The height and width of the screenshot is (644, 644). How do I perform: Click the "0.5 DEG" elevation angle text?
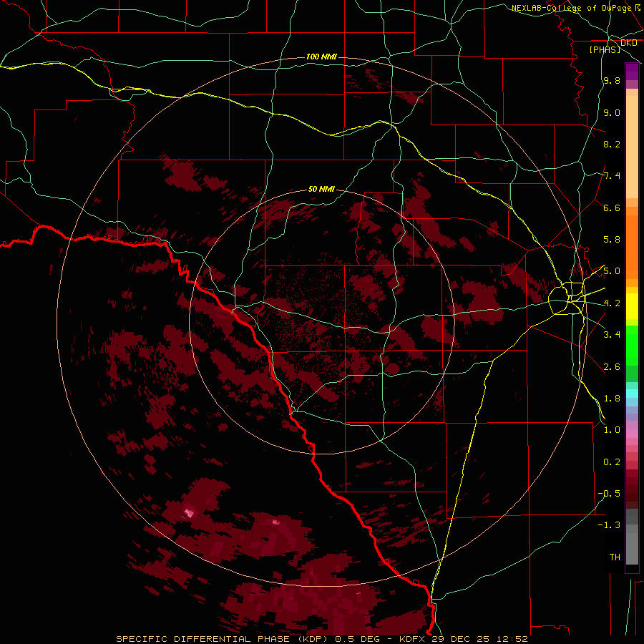pyautogui.click(x=356, y=639)
